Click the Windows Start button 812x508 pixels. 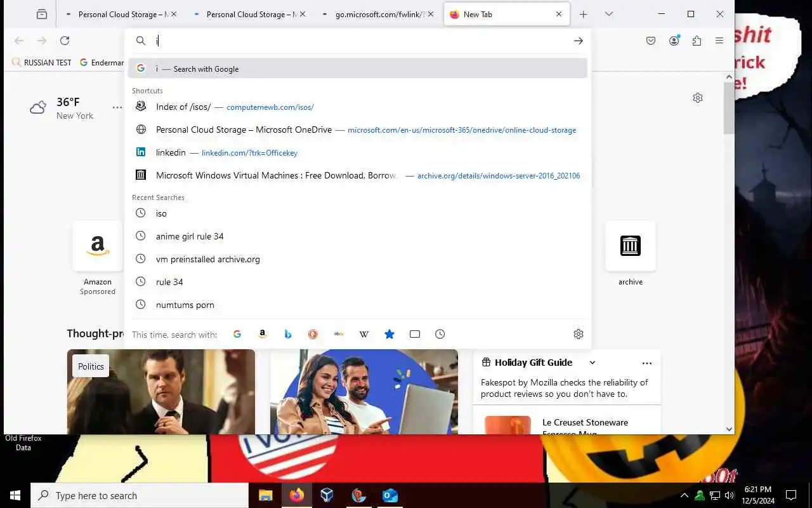click(15, 495)
